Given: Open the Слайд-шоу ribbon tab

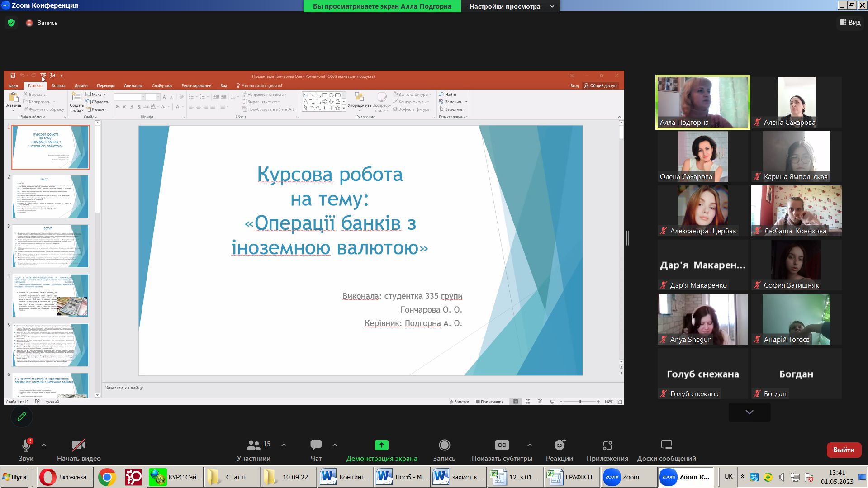Looking at the screenshot, I should (x=162, y=85).
